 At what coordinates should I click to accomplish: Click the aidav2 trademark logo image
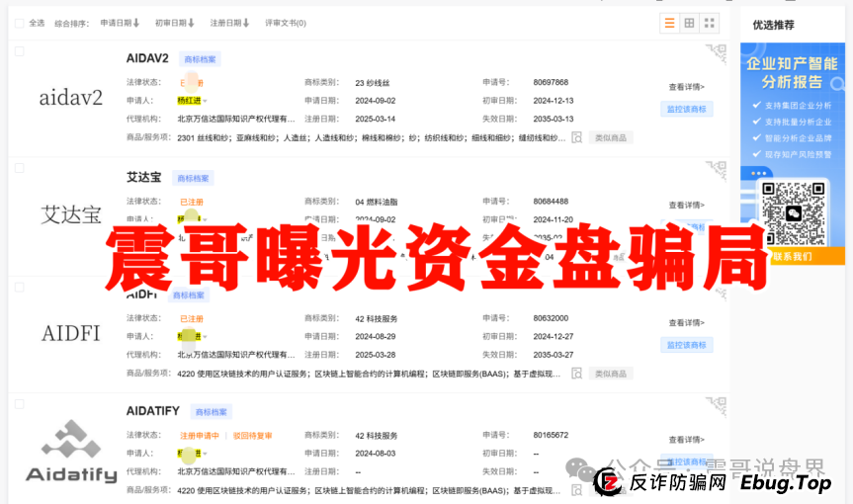point(70,98)
